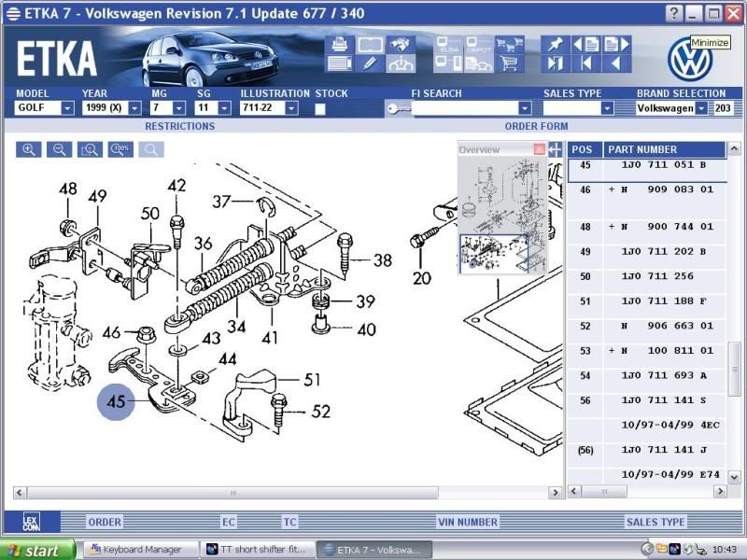The image size is (747, 560).
Task: Open the RESTRICTIONS section
Action: click(x=179, y=126)
